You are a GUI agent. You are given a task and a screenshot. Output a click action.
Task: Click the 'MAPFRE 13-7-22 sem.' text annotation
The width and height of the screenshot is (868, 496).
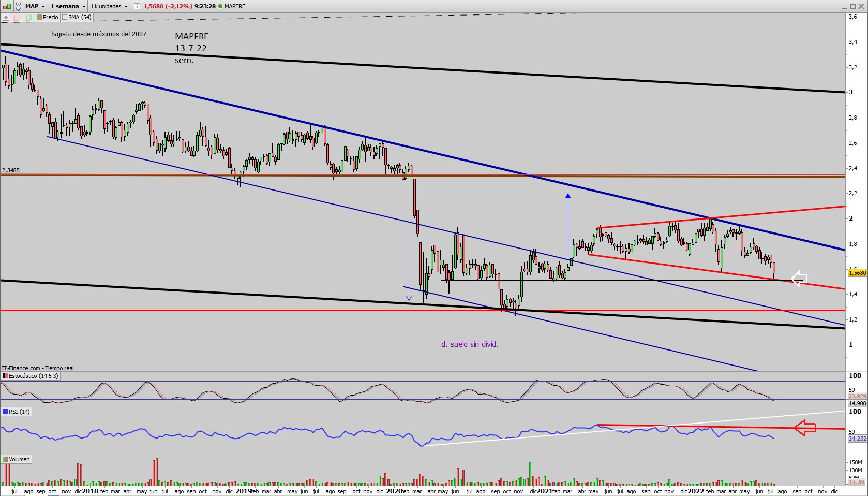coord(191,48)
